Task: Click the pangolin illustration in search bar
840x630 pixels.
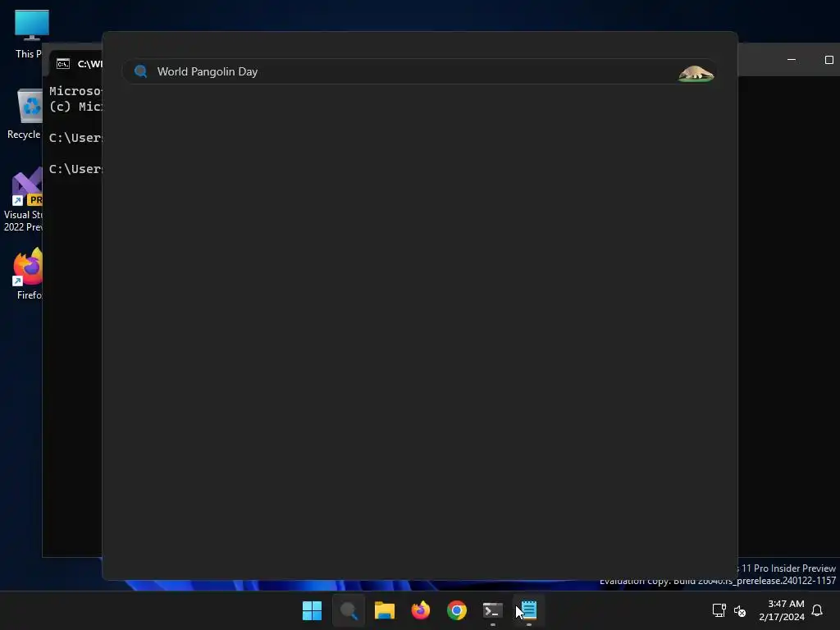Action: click(x=696, y=73)
